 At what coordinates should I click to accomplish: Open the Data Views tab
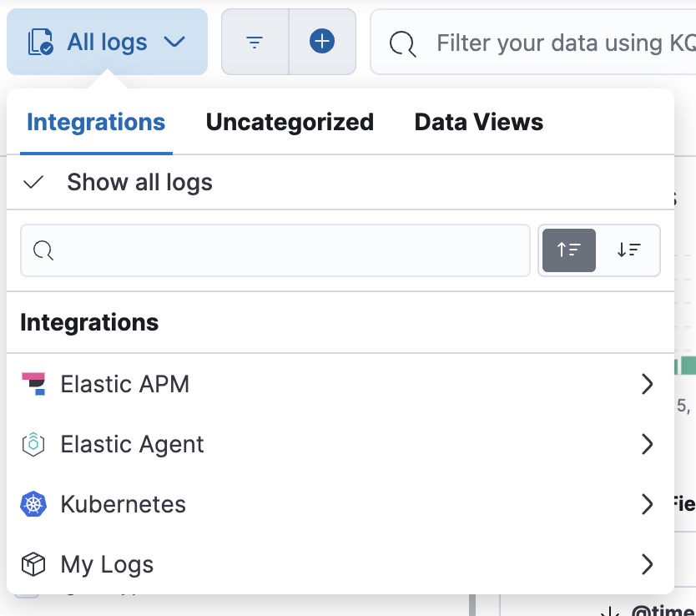click(x=478, y=123)
